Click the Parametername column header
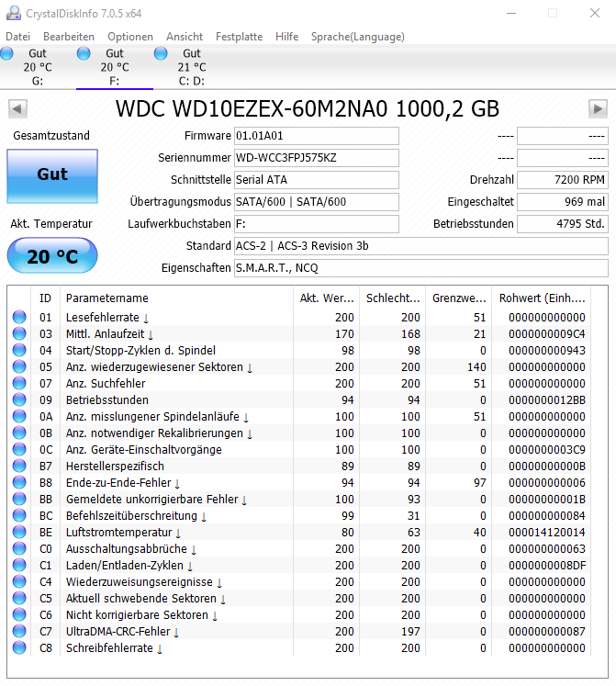 coord(177,298)
